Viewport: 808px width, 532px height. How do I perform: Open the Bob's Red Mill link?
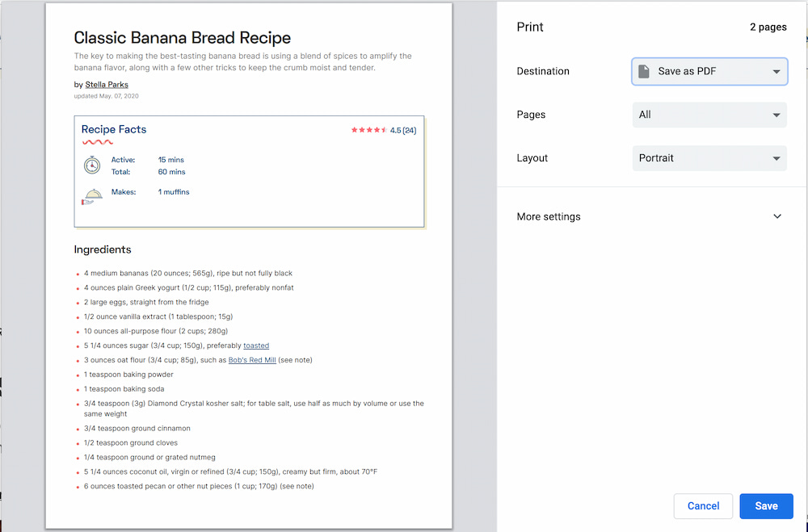click(252, 360)
